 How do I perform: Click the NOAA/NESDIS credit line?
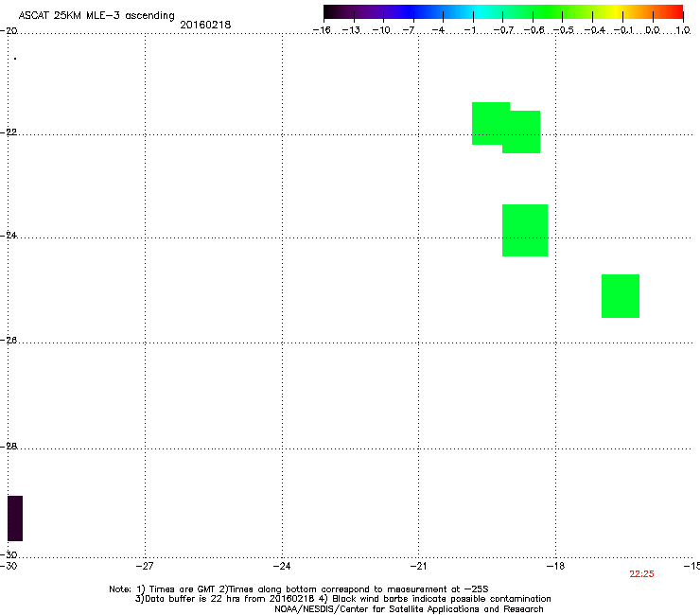[409, 609]
